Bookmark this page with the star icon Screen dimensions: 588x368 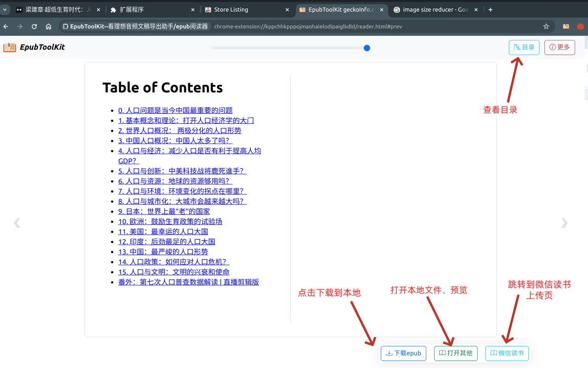[546, 27]
